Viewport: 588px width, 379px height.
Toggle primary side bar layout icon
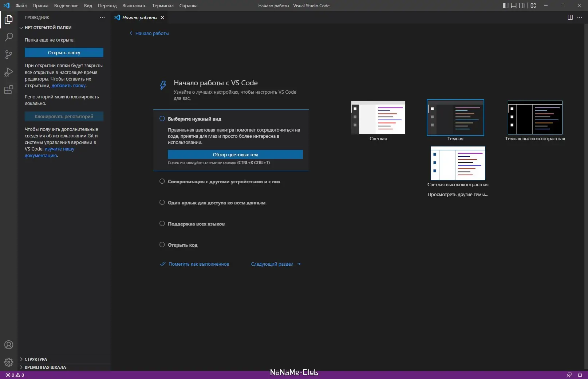[506, 5]
